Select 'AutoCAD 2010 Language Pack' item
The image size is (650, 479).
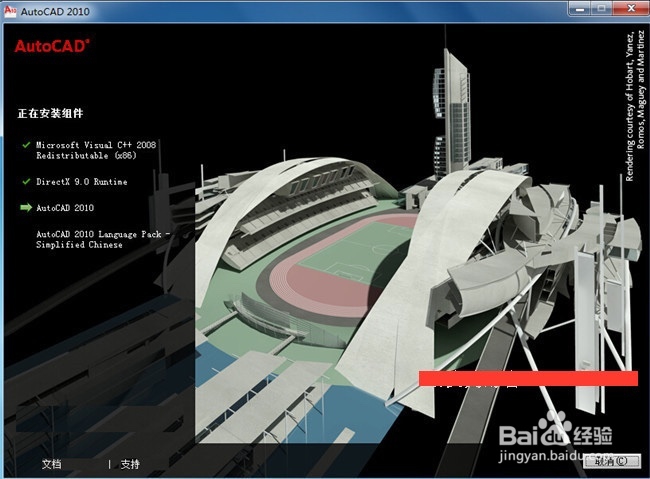103,239
